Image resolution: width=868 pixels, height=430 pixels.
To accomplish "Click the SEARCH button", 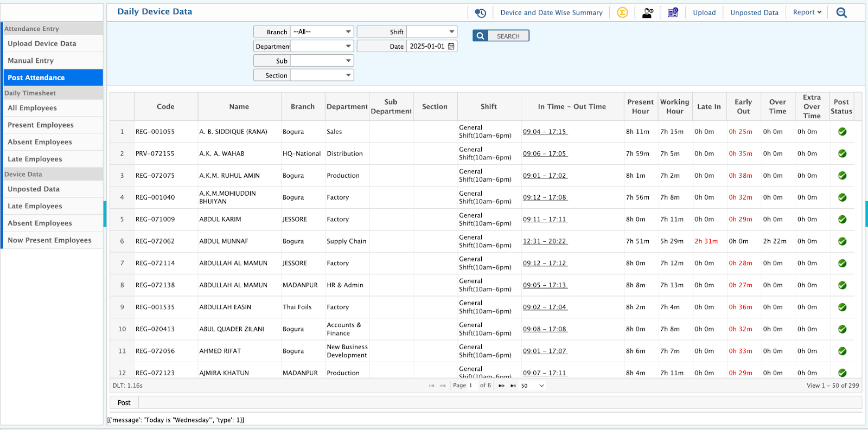I will (501, 36).
